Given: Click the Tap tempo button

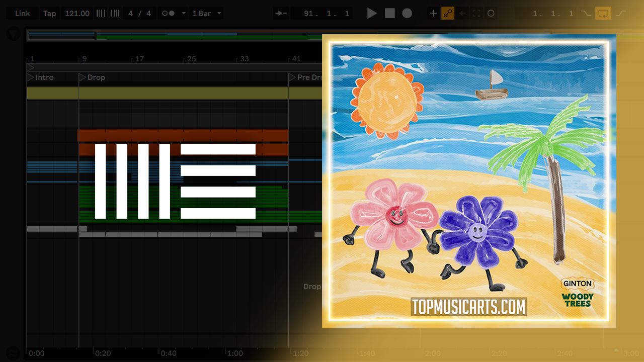Looking at the screenshot, I should pos(49,14).
